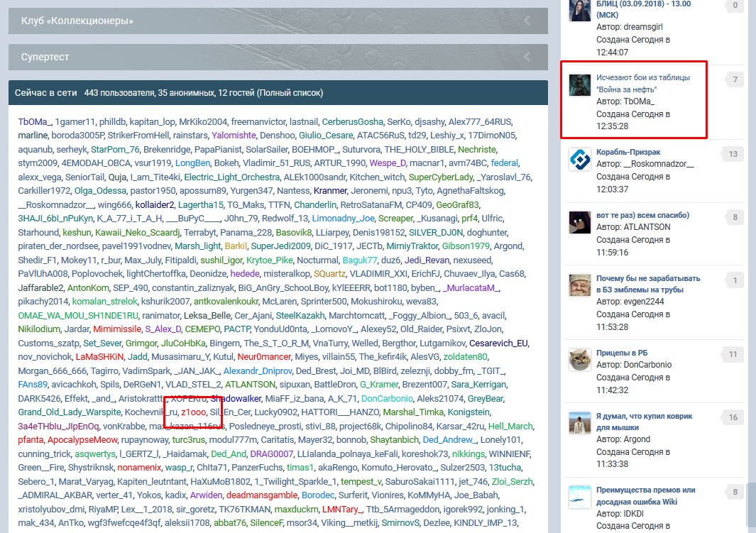Open user Kawaii_Neko_Scaardj profile
The image size is (756, 533).
click(x=138, y=232)
